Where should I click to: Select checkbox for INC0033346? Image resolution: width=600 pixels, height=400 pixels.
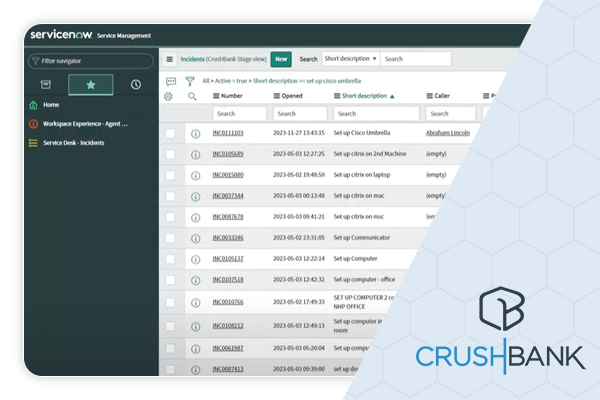tap(170, 238)
